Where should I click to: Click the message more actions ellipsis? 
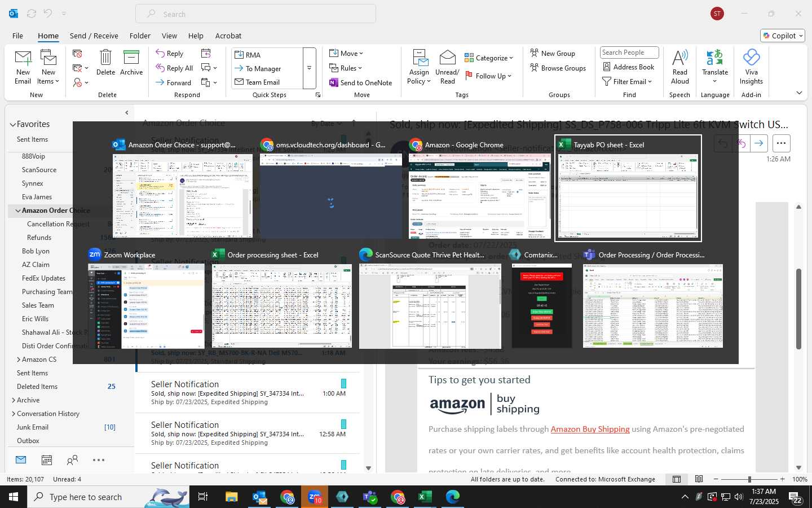click(781, 143)
